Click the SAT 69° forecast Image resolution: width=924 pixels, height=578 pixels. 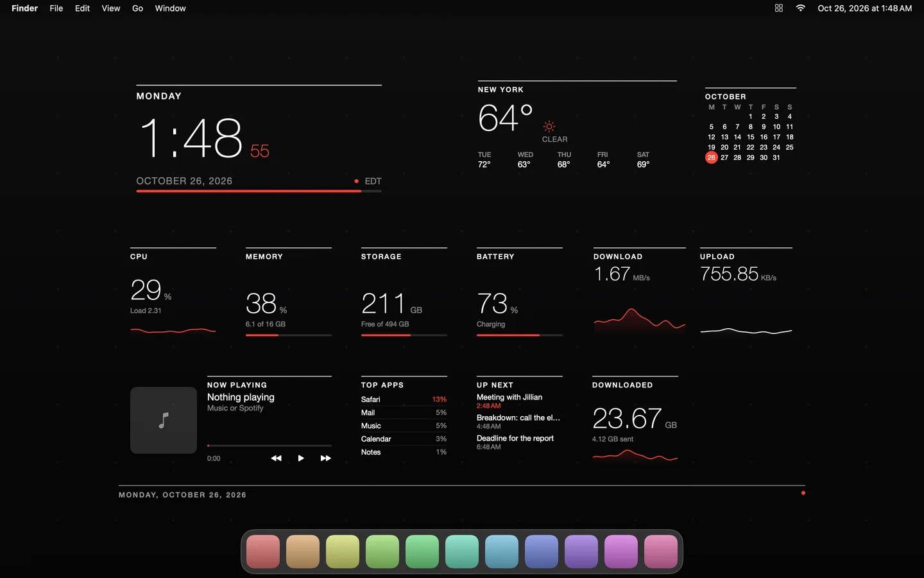point(644,160)
